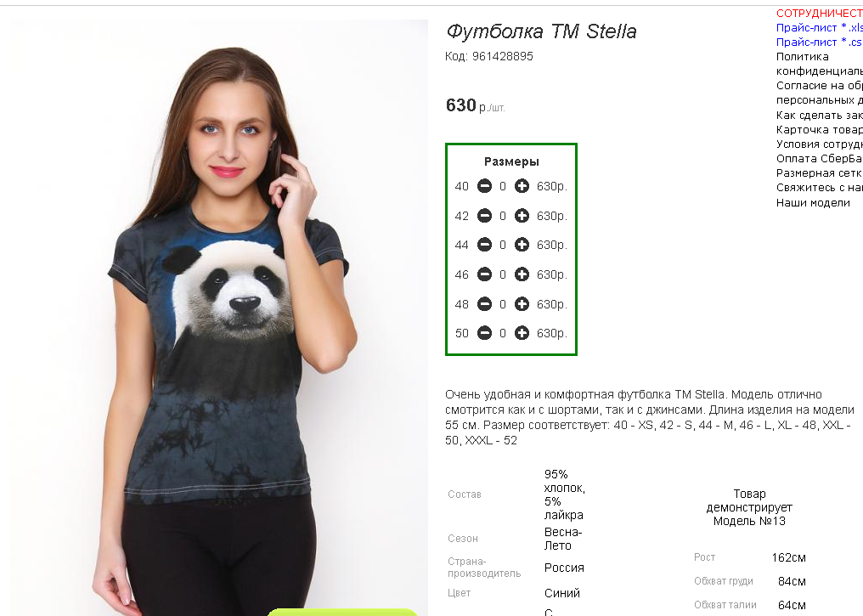Decrease quantity for size 40
863x616 pixels.
(x=484, y=186)
